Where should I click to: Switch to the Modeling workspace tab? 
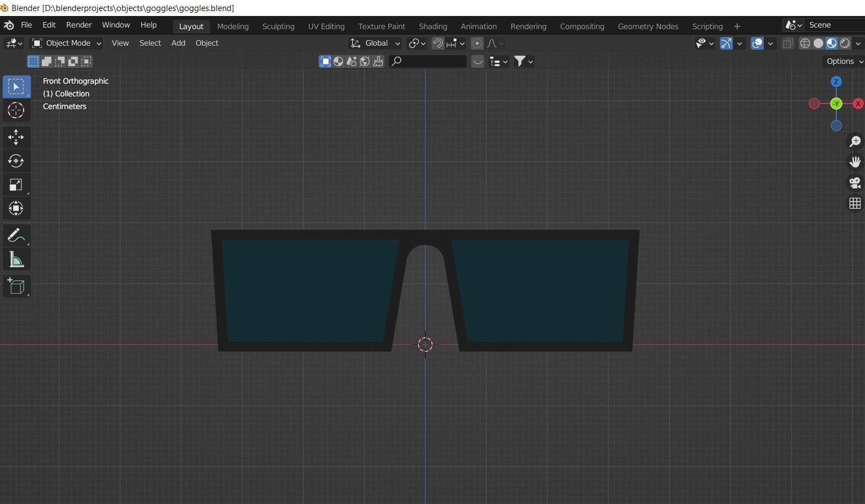233,26
